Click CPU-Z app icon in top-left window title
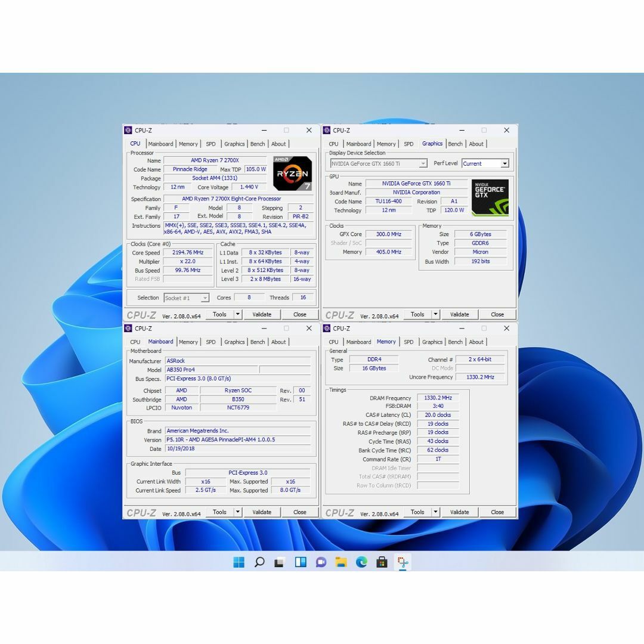Image resolution: width=644 pixels, height=644 pixels. (128, 130)
